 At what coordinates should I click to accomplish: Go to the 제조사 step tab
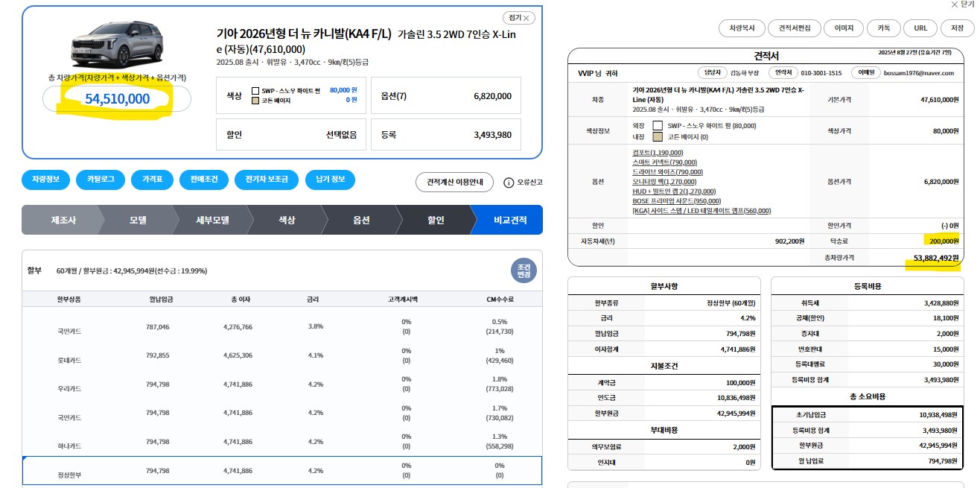tap(63, 221)
